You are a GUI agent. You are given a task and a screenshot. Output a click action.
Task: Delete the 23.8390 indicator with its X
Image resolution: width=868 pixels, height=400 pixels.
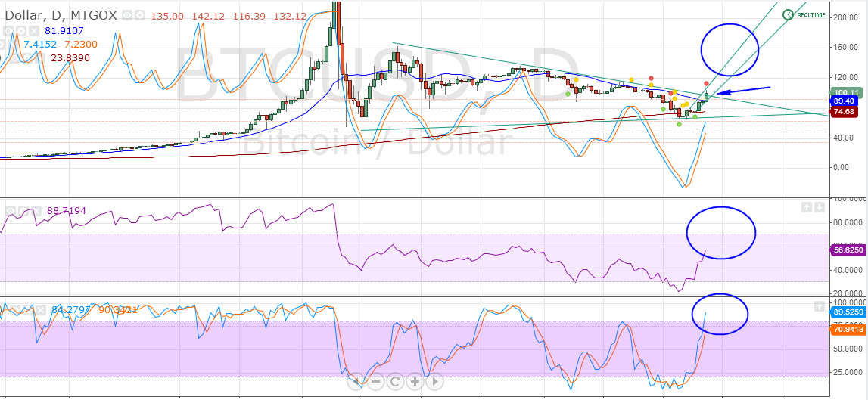(40, 58)
